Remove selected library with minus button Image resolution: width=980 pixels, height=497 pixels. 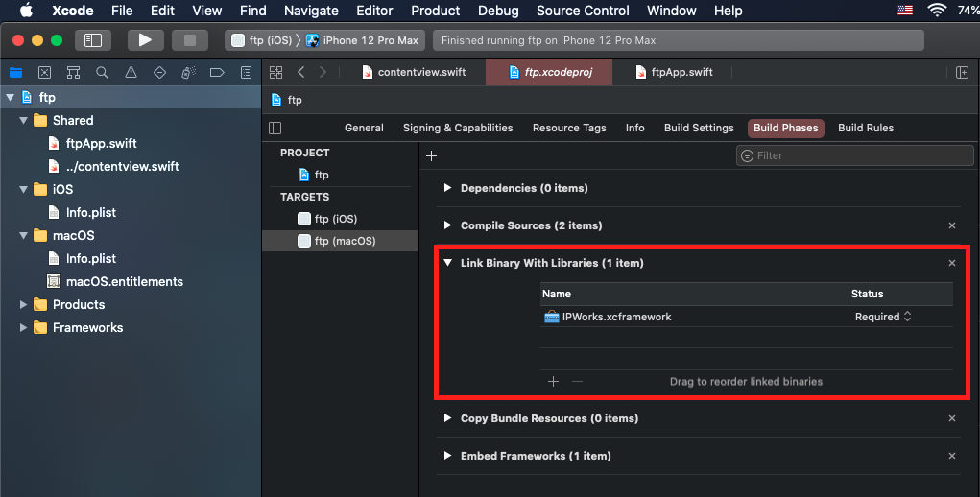tap(577, 382)
